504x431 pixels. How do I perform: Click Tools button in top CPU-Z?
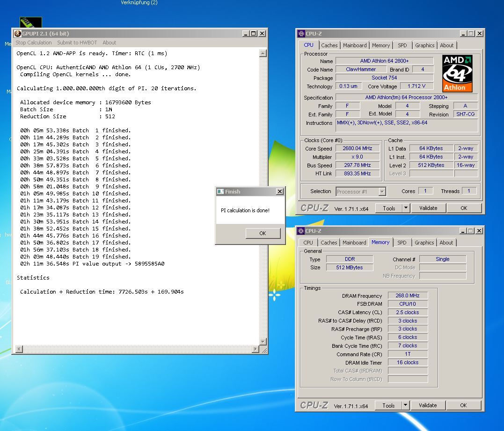tap(389, 208)
